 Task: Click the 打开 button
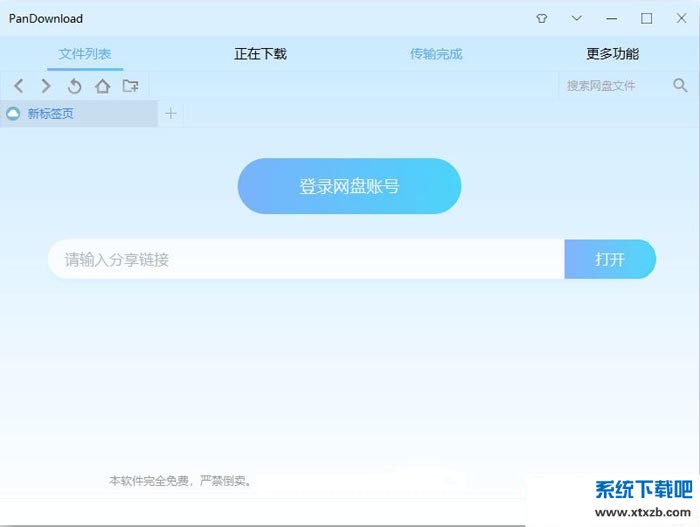pyautogui.click(x=610, y=259)
